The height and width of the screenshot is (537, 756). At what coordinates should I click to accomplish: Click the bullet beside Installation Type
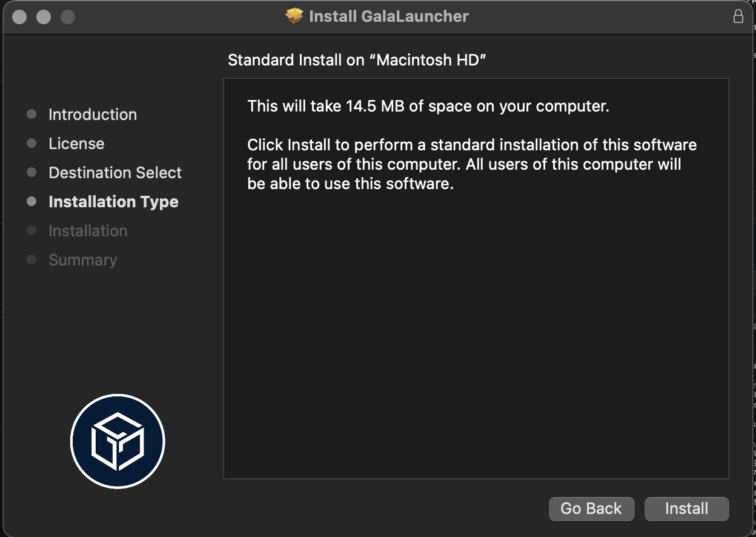(32, 202)
